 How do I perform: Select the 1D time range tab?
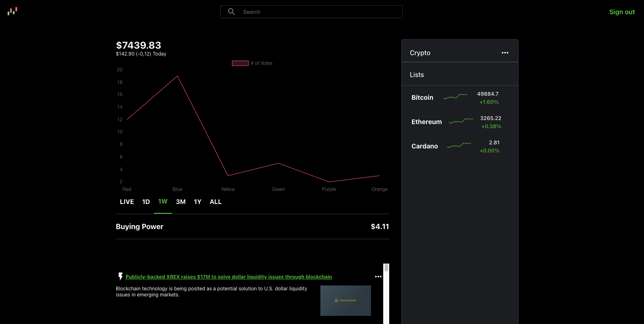tap(146, 202)
